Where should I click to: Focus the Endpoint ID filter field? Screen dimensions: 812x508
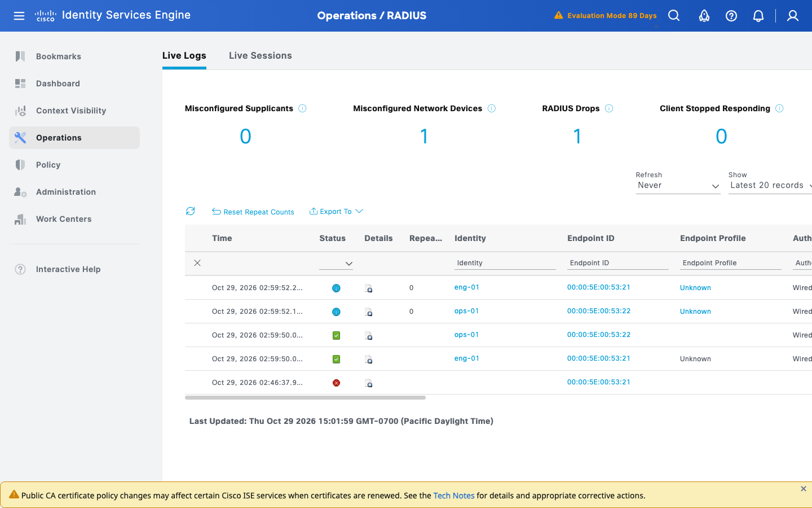click(x=618, y=263)
